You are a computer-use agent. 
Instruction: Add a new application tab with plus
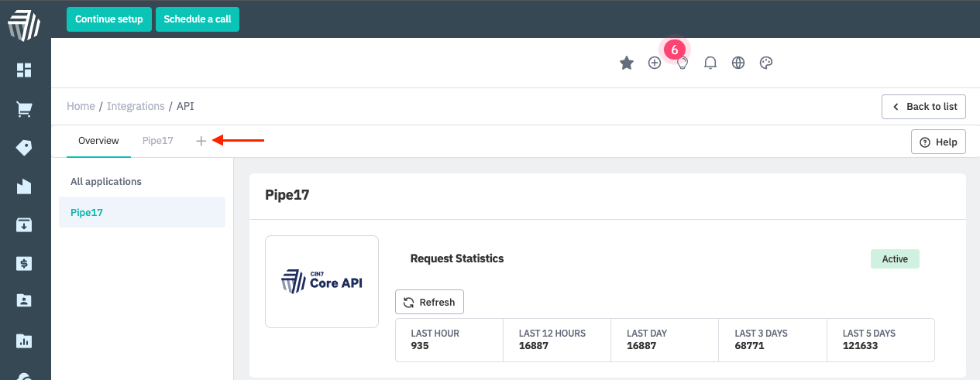point(201,141)
